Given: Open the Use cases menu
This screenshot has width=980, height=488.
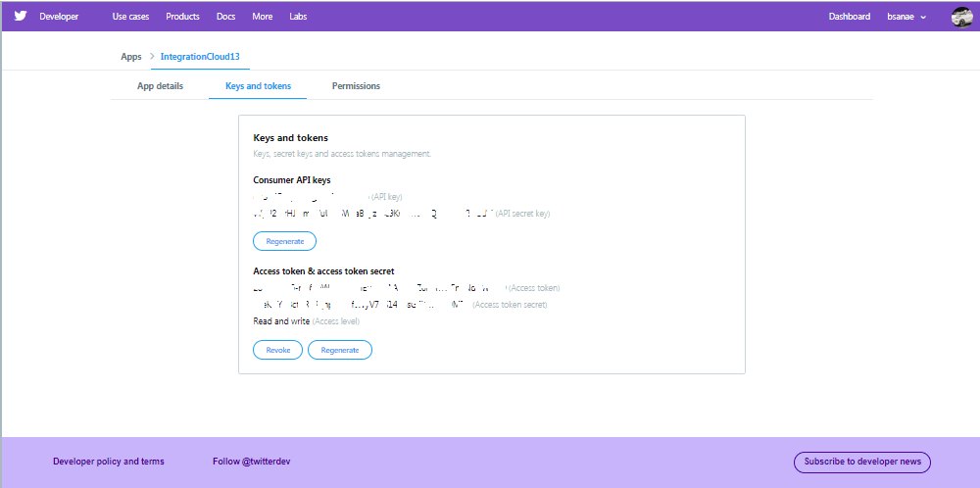Looking at the screenshot, I should pos(132,17).
